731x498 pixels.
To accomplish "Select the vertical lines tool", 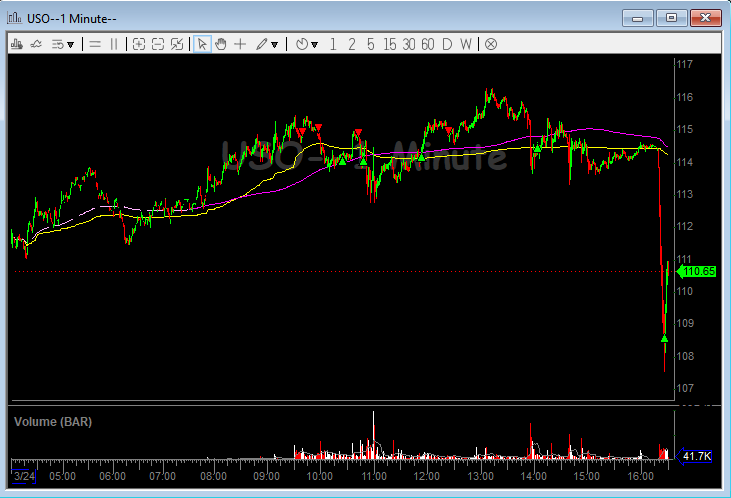I will [114, 44].
